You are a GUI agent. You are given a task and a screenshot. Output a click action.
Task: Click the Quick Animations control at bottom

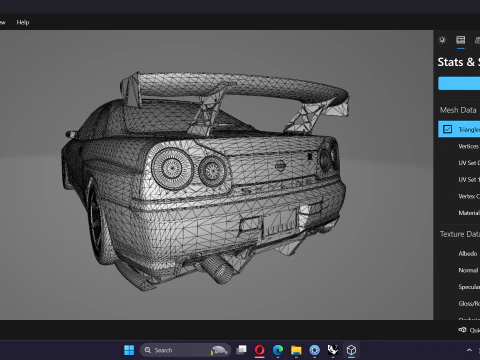(469, 330)
